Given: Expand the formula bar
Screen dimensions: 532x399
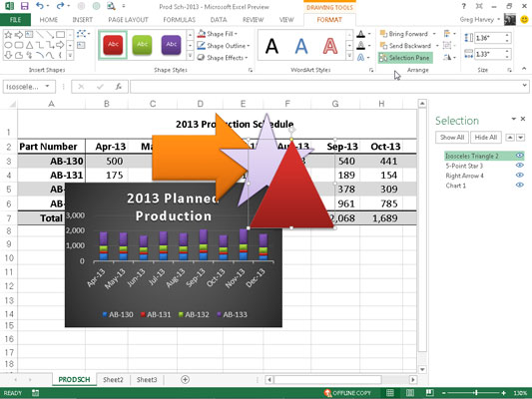Looking at the screenshot, I should pos(525,86).
